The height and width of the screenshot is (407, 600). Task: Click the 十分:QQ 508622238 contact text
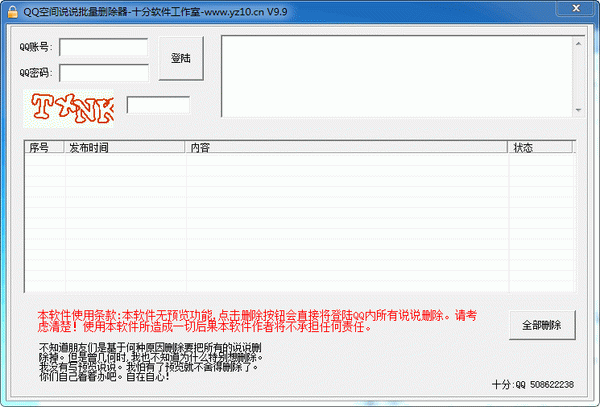(x=533, y=384)
